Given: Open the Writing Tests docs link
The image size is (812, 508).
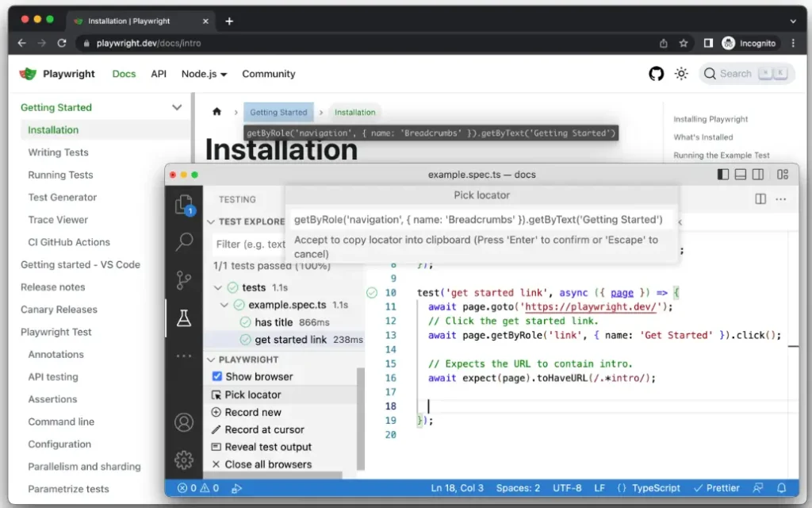Looking at the screenshot, I should coord(58,152).
